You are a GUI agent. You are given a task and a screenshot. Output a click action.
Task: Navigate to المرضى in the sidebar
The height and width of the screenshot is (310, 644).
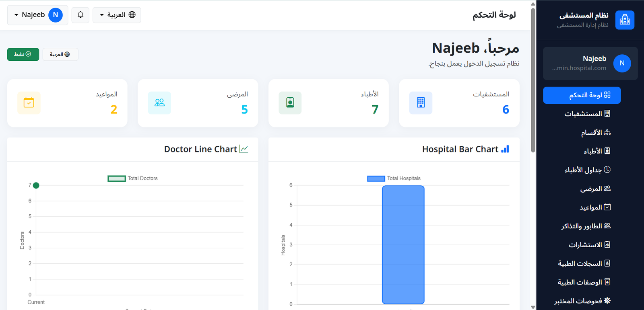(x=582, y=189)
